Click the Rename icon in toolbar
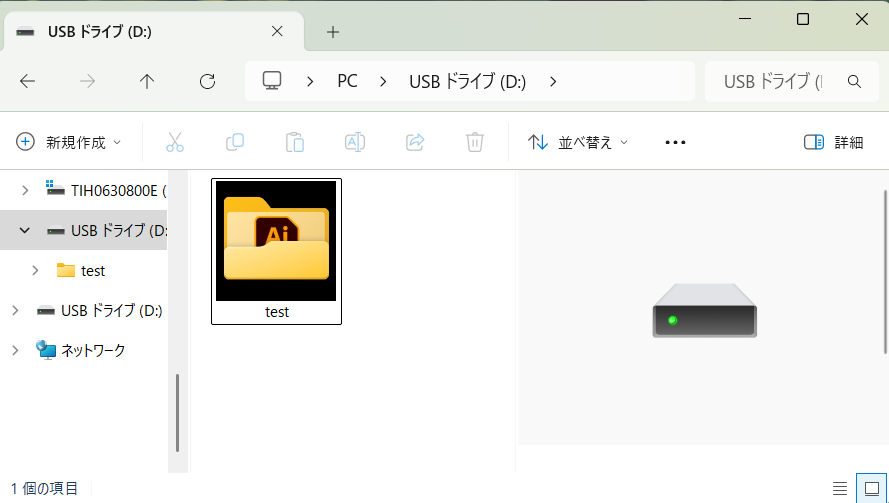Viewport: 889px width, 503px height. (x=355, y=142)
